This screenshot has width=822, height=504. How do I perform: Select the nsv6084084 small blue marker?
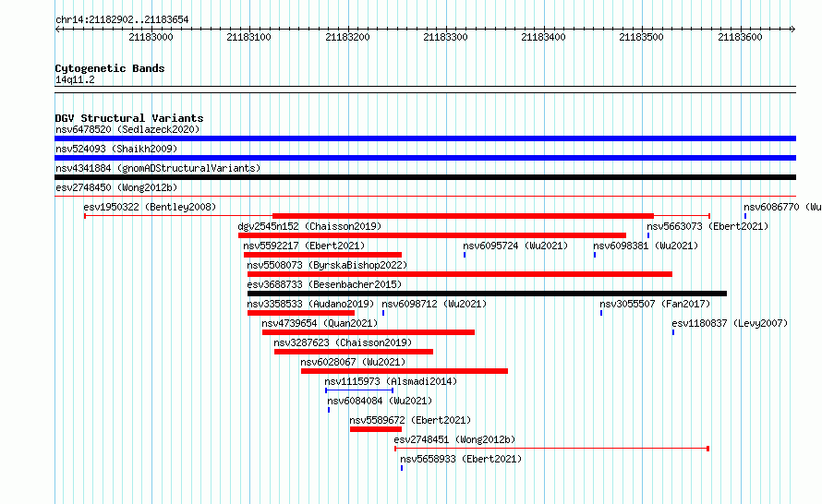329,410
